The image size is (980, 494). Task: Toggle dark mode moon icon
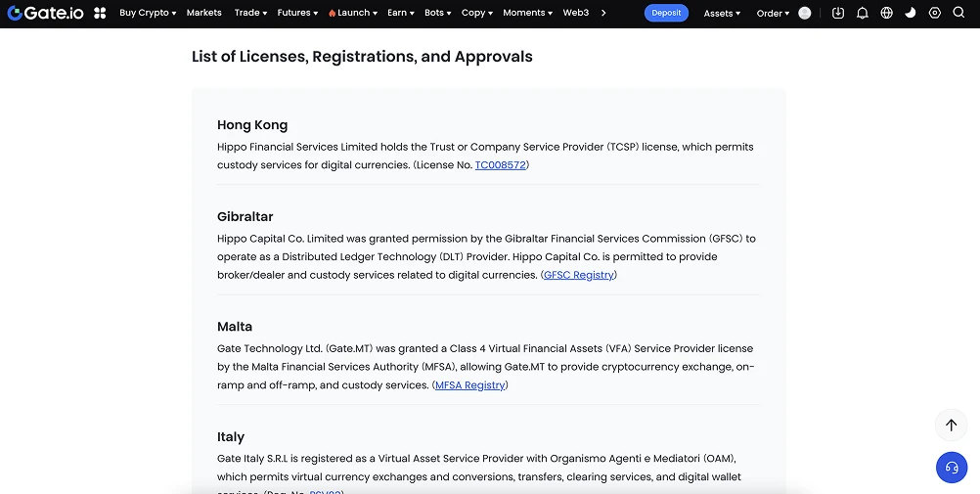(x=911, y=13)
